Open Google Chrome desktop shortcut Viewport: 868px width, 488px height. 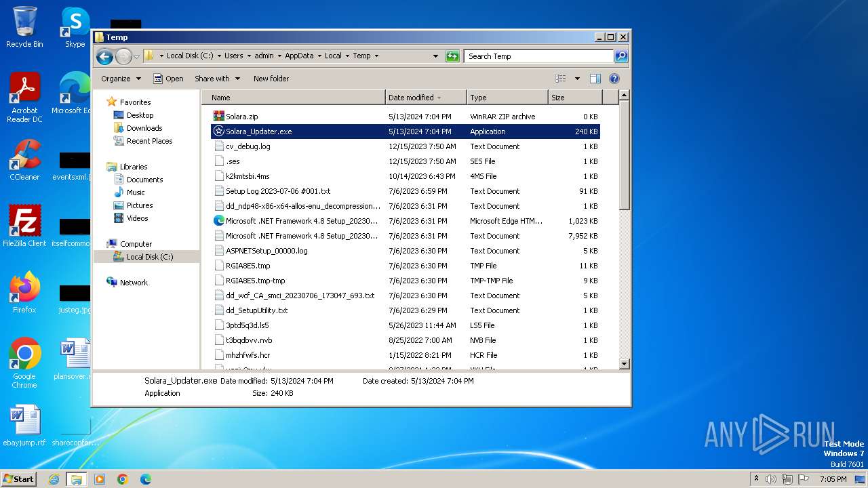(x=24, y=363)
